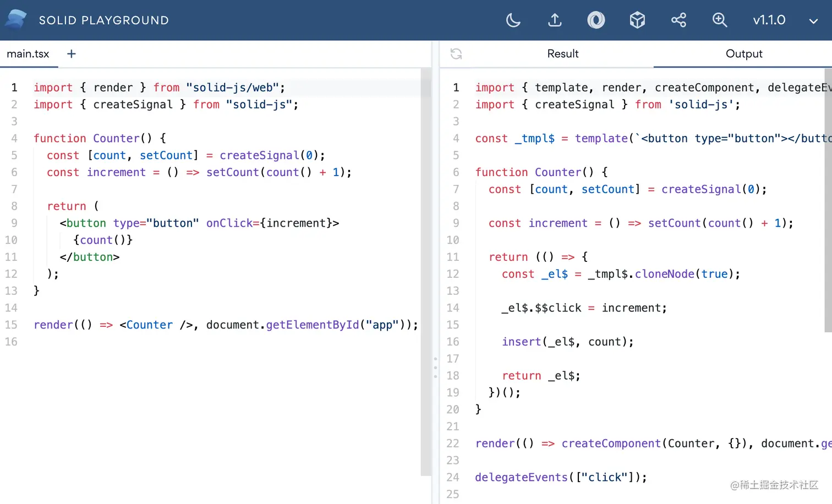Toggle dark mode with the moon icon

tap(513, 20)
